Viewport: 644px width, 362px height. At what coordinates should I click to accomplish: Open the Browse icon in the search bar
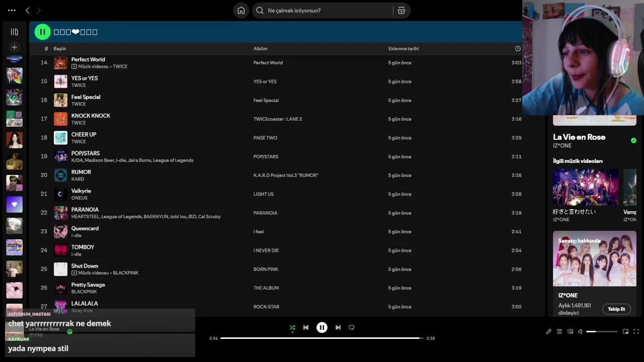401,11
